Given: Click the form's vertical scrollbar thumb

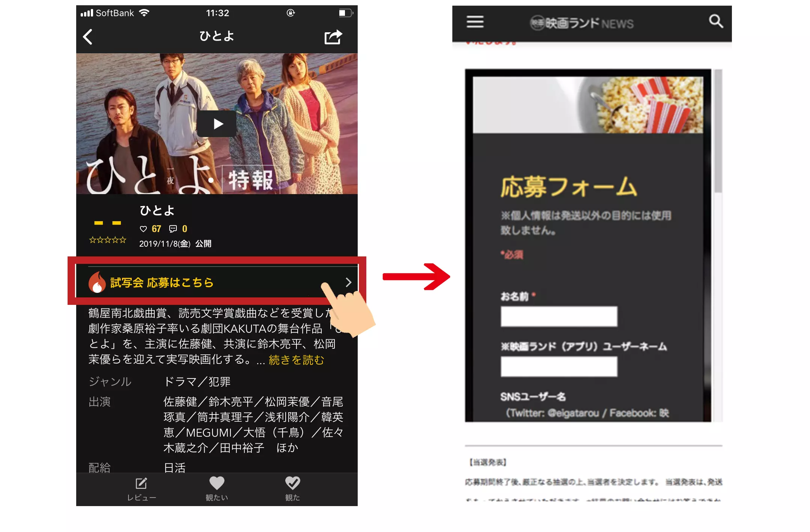Looking at the screenshot, I should coord(718,131).
